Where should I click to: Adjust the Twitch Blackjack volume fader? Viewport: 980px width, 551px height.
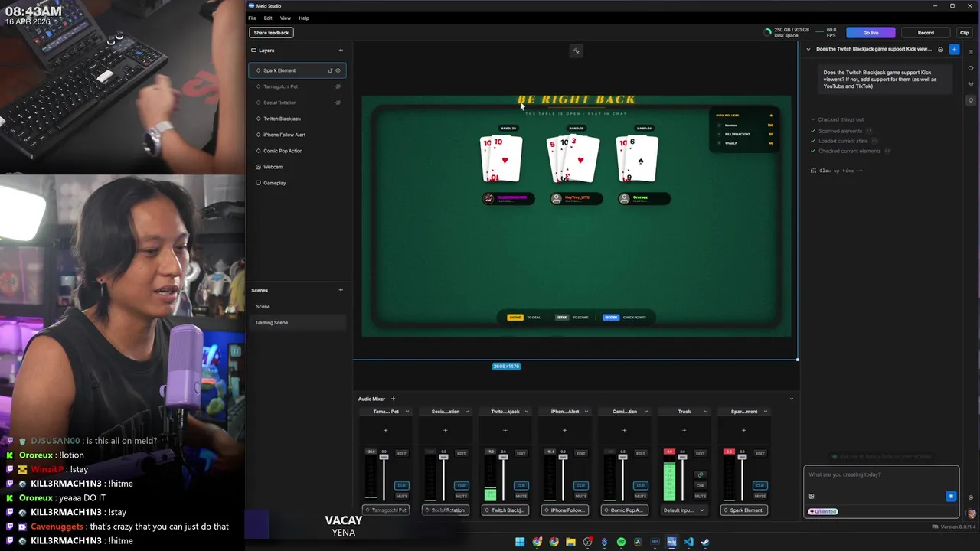coord(503,457)
